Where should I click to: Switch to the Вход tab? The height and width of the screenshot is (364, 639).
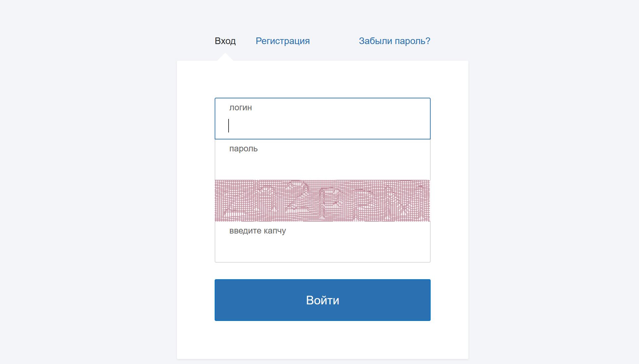click(x=225, y=41)
